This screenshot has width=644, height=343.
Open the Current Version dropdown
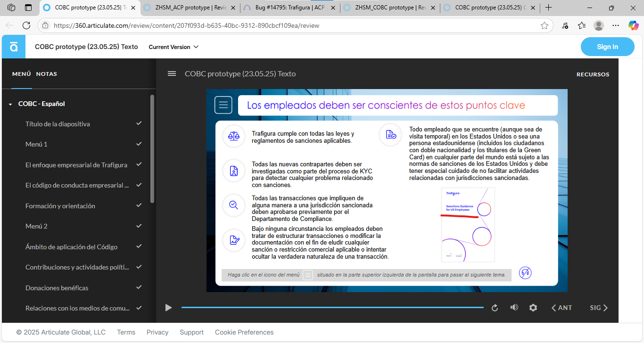pyautogui.click(x=173, y=47)
